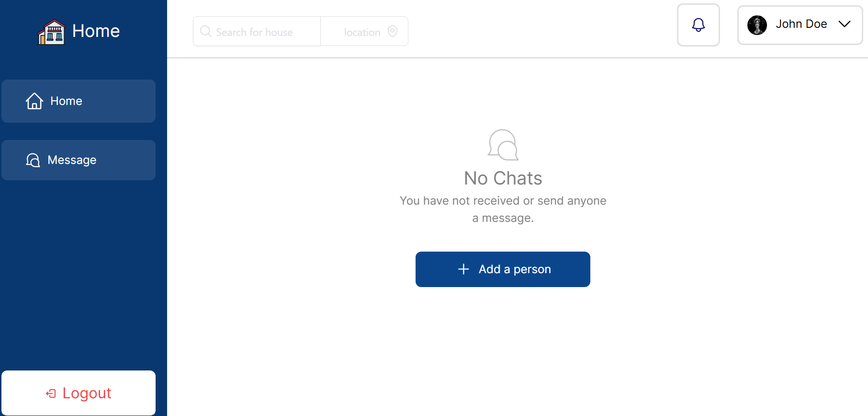Focus the location input field

(364, 31)
